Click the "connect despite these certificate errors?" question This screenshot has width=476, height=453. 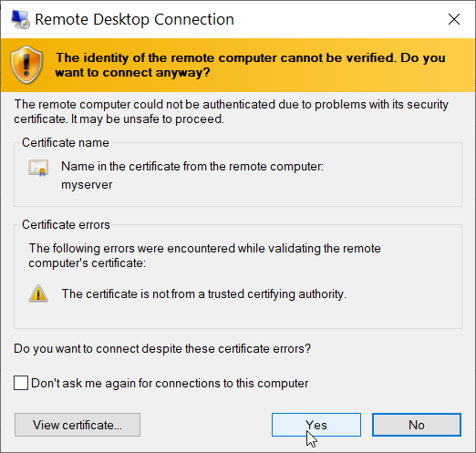[x=162, y=348]
